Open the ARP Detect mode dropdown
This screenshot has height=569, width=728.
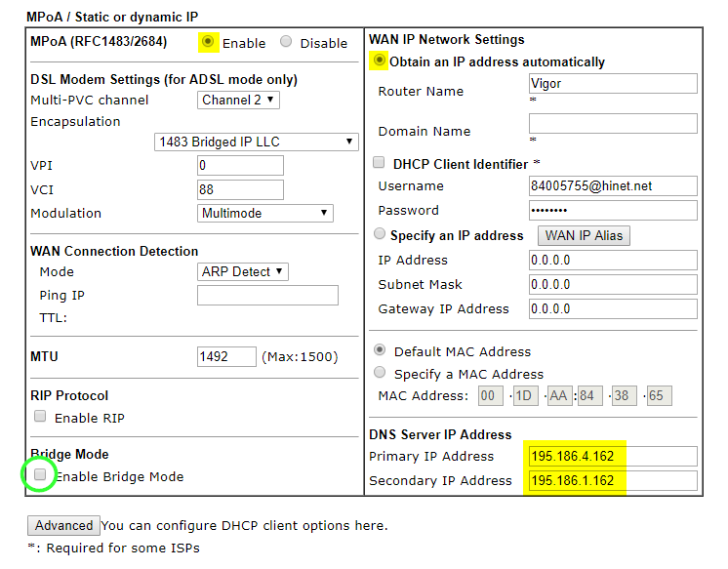pos(243,271)
